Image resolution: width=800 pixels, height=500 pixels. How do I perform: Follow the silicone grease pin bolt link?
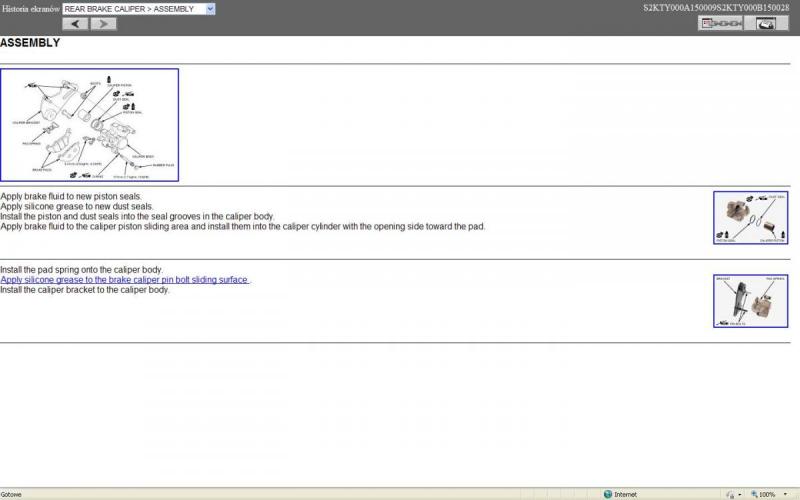(125, 280)
